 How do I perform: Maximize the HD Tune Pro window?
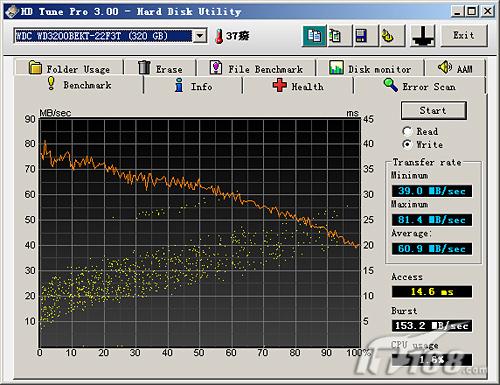pos(472,12)
